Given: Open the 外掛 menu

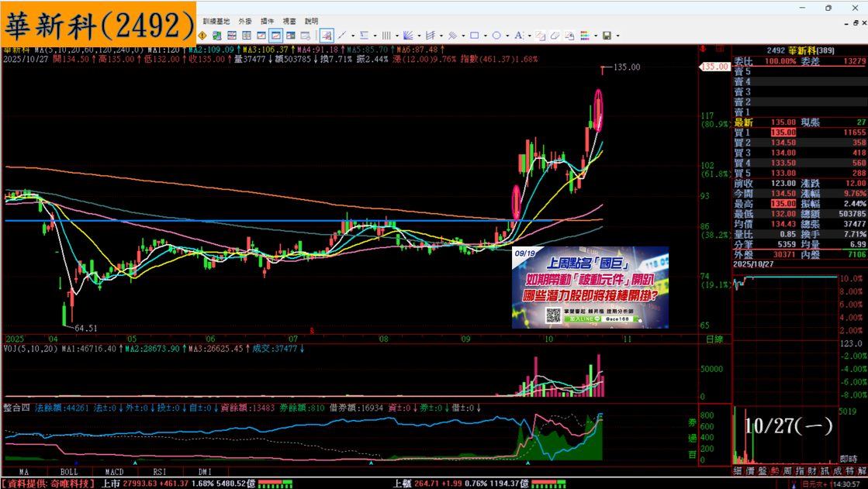Looking at the screenshot, I should click(245, 21).
